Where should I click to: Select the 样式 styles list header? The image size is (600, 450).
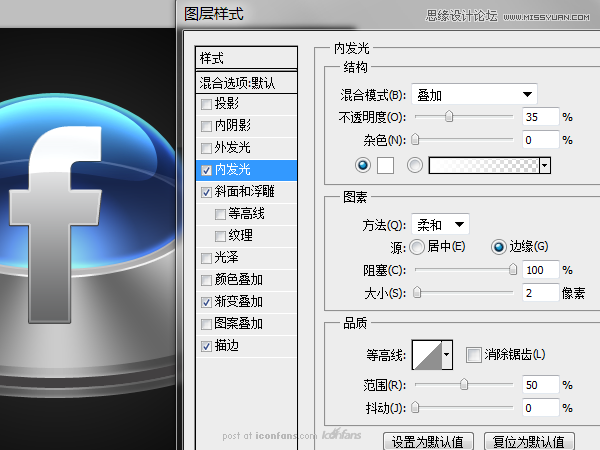point(246,58)
